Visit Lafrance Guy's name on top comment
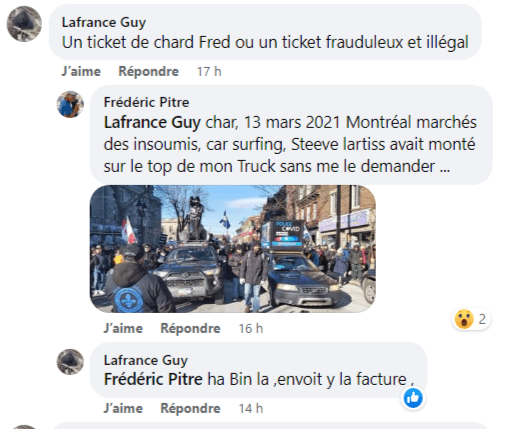This screenshot has width=520, height=429. pos(104,22)
